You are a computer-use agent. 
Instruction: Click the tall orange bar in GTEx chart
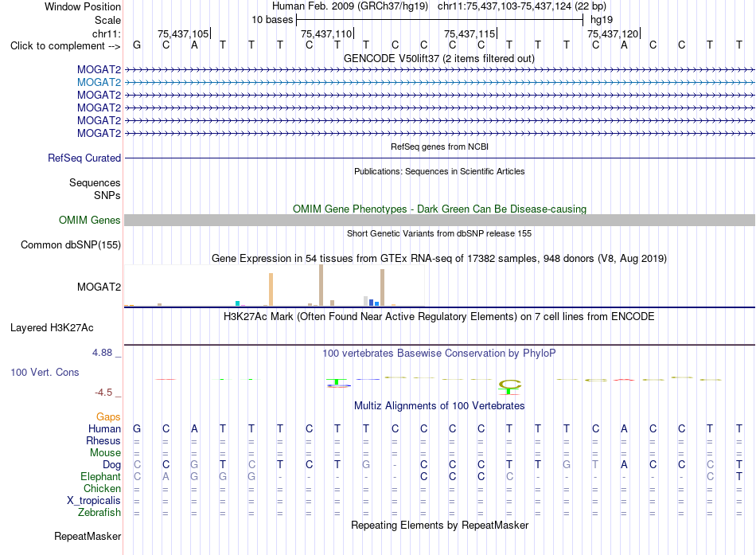click(x=271, y=290)
